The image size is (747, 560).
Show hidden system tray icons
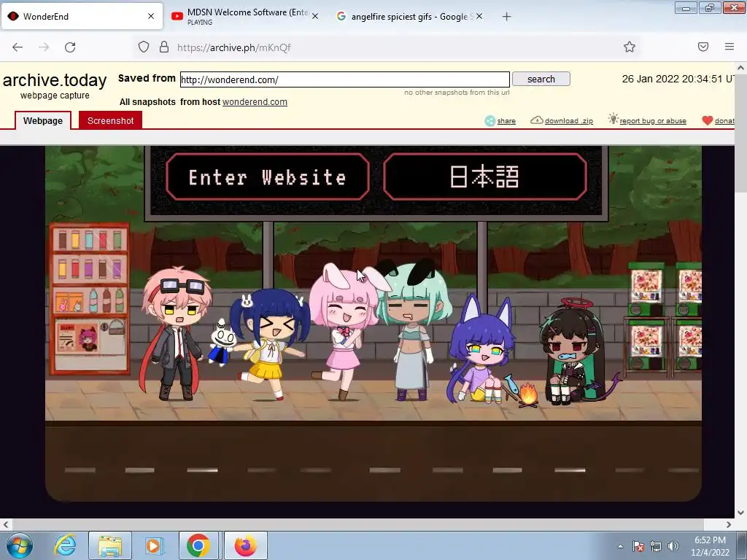pyautogui.click(x=620, y=546)
